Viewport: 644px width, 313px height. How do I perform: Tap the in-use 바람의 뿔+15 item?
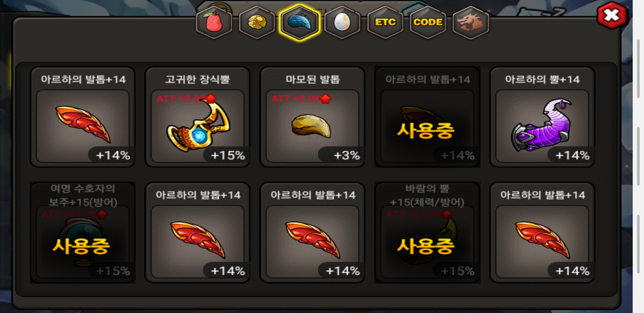point(427,232)
